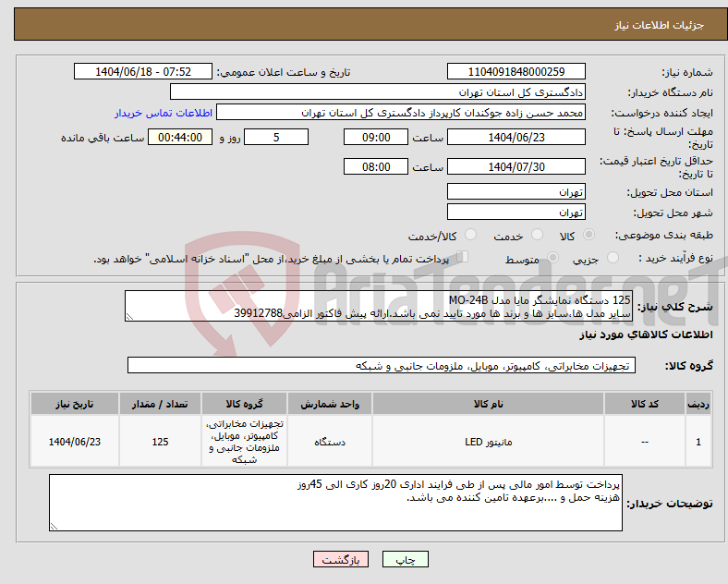Screen dimensions: 728x584
Task: Click the واحد شمارش column header
Action: [x=330, y=404]
